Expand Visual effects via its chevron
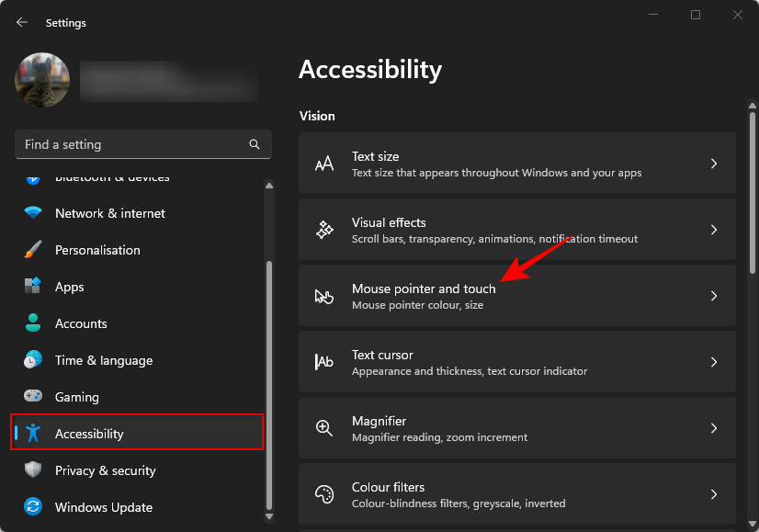The height and width of the screenshot is (532, 759). [714, 230]
